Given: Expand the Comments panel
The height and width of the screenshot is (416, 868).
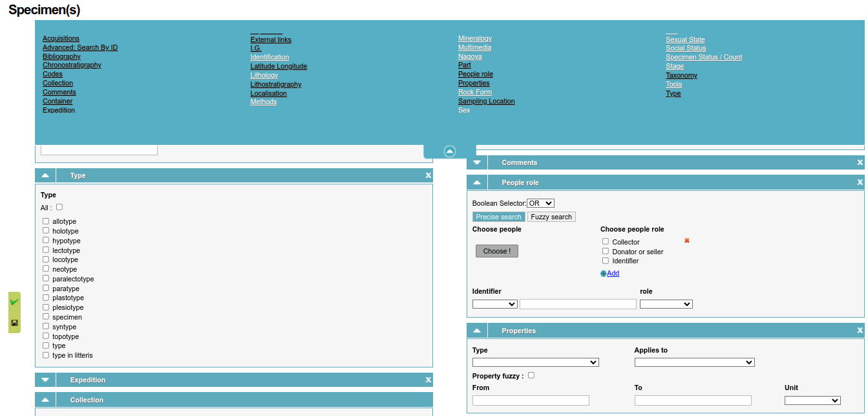Looking at the screenshot, I should click(x=476, y=162).
